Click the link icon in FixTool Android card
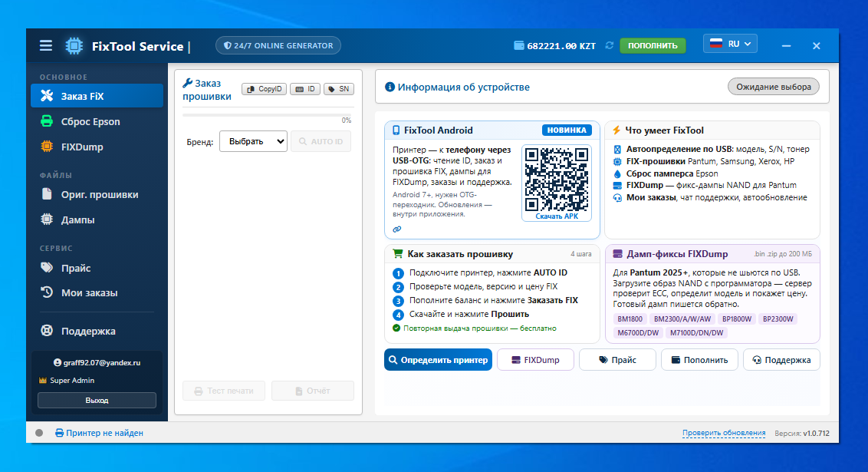This screenshot has width=868, height=472. [x=397, y=229]
